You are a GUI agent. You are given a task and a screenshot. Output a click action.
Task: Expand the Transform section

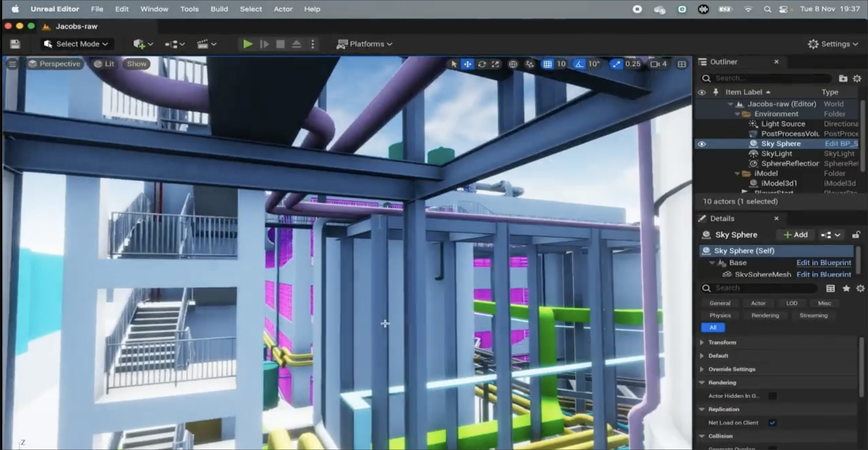click(x=702, y=343)
